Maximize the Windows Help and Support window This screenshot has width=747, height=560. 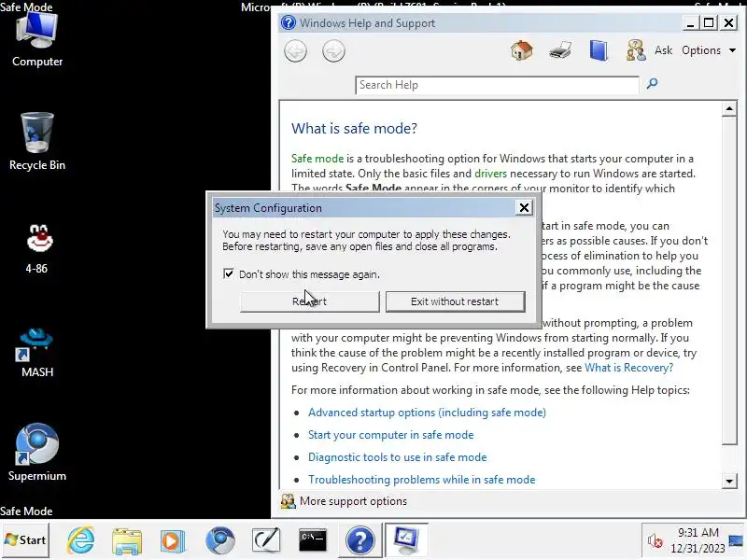point(709,22)
